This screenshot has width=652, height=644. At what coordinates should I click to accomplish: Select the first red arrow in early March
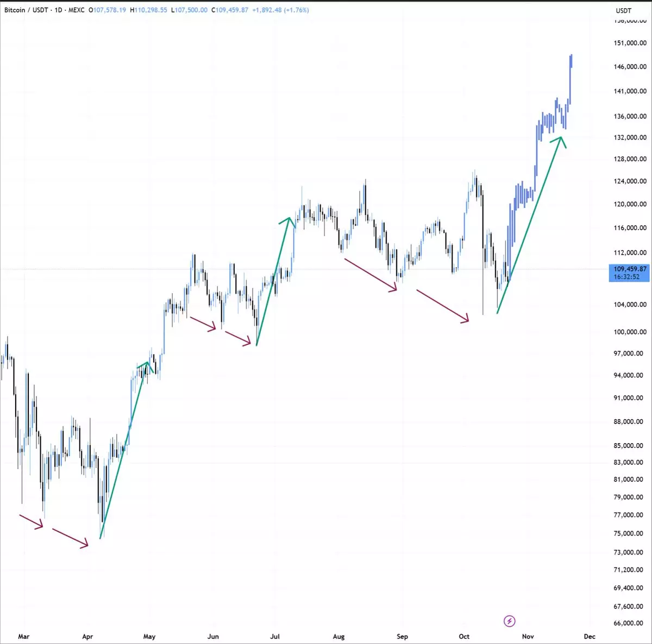click(31, 521)
